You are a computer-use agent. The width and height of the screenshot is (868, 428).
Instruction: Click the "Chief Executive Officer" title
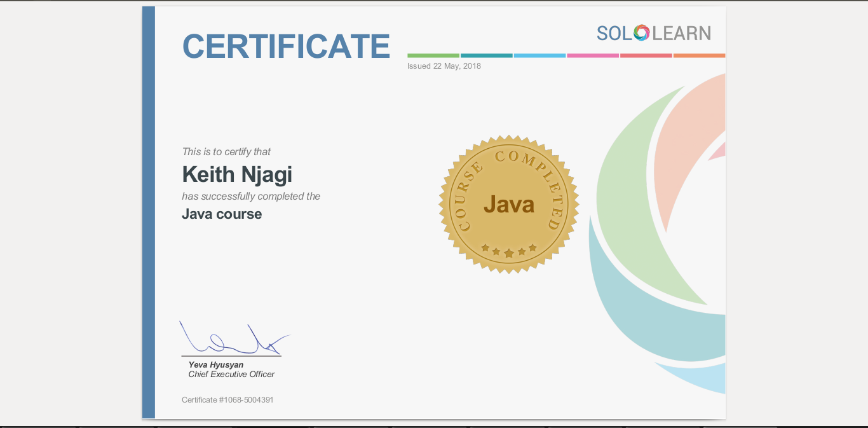tap(231, 375)
